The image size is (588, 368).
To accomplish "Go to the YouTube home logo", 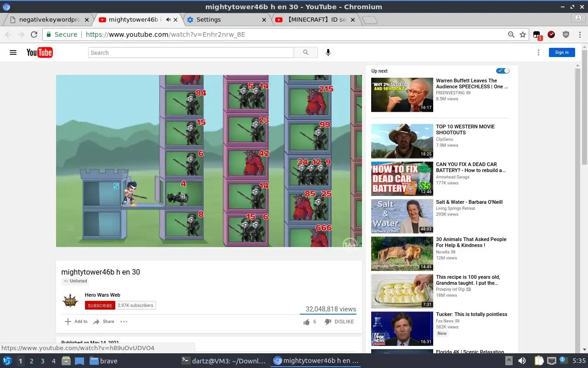I will tap(40, 52).
